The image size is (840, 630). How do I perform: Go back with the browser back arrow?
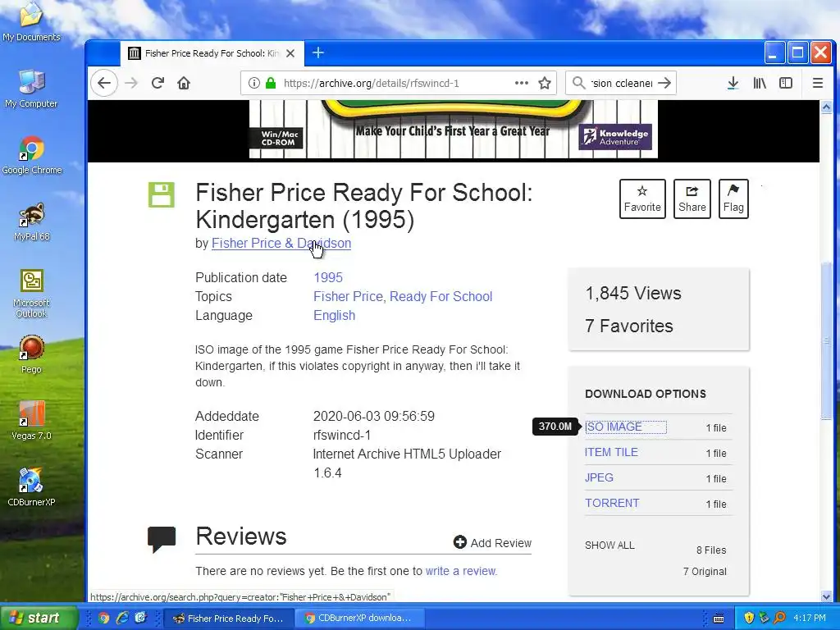tap(104, 83)
